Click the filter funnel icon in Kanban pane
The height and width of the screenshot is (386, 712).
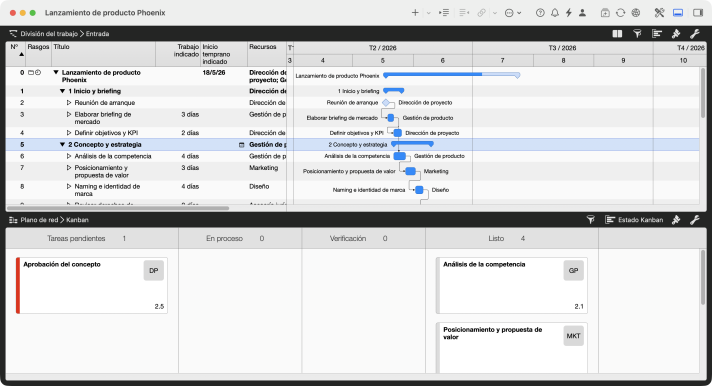click(590, 220)
